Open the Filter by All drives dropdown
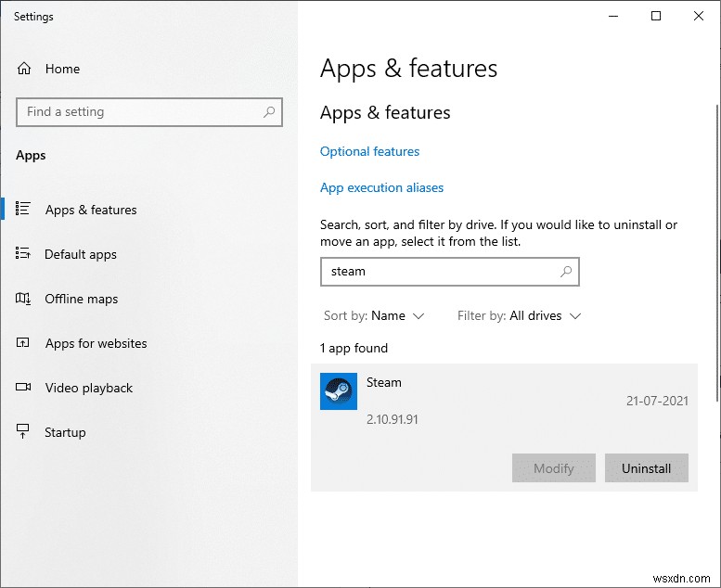 point(520,316)
